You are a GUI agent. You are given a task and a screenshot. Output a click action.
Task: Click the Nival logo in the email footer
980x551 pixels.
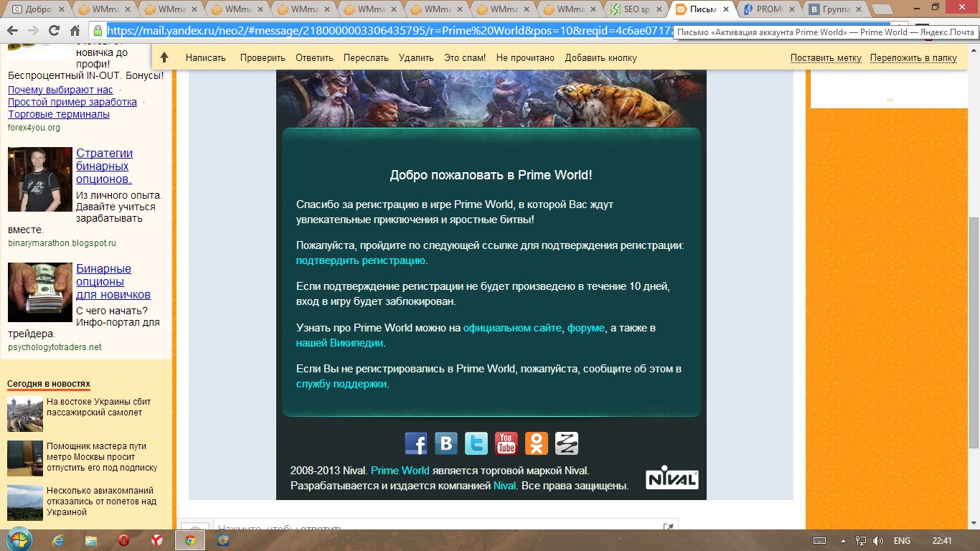tap(672, 479)
